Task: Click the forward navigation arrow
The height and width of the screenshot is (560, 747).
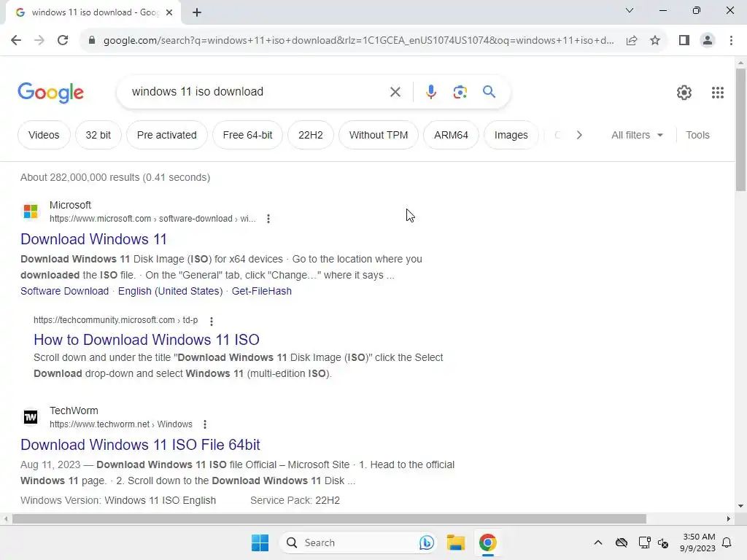Action: pyautogui.click(x=39, y=40)
